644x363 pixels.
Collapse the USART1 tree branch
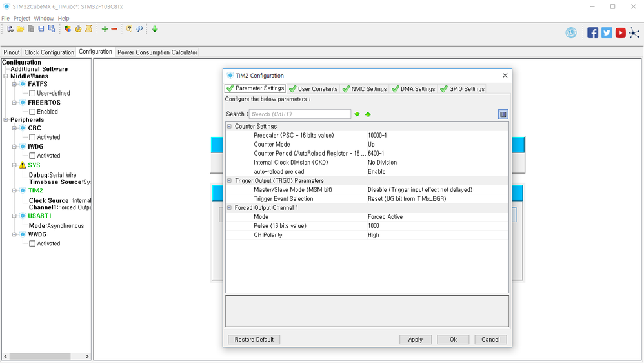(14, 216)
